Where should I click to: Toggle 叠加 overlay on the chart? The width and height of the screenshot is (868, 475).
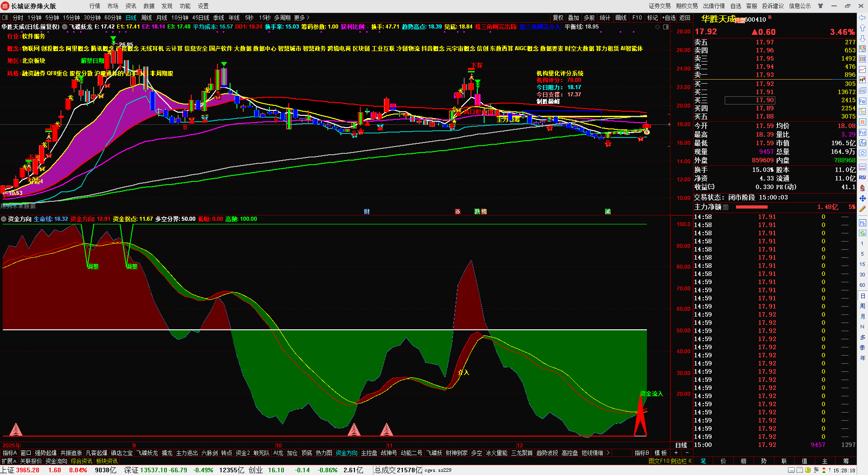tap(574, 18)
